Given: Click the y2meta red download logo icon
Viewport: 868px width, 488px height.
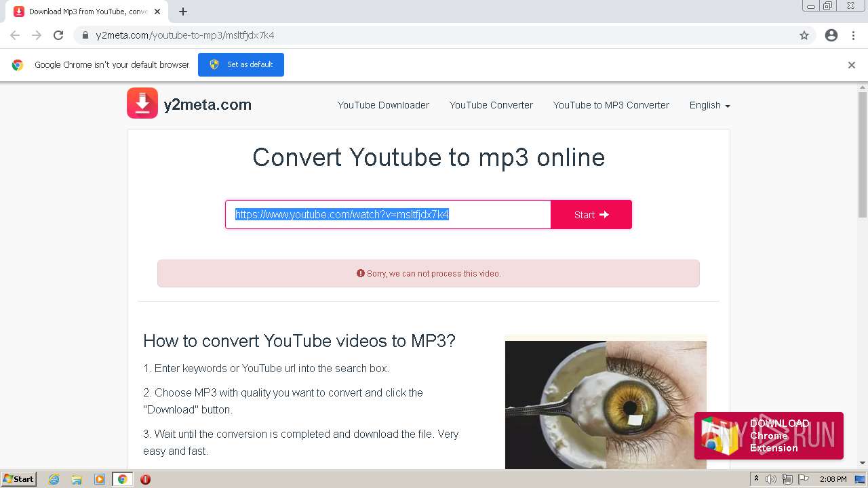Looking at the screenshot, I should (142, 103).
